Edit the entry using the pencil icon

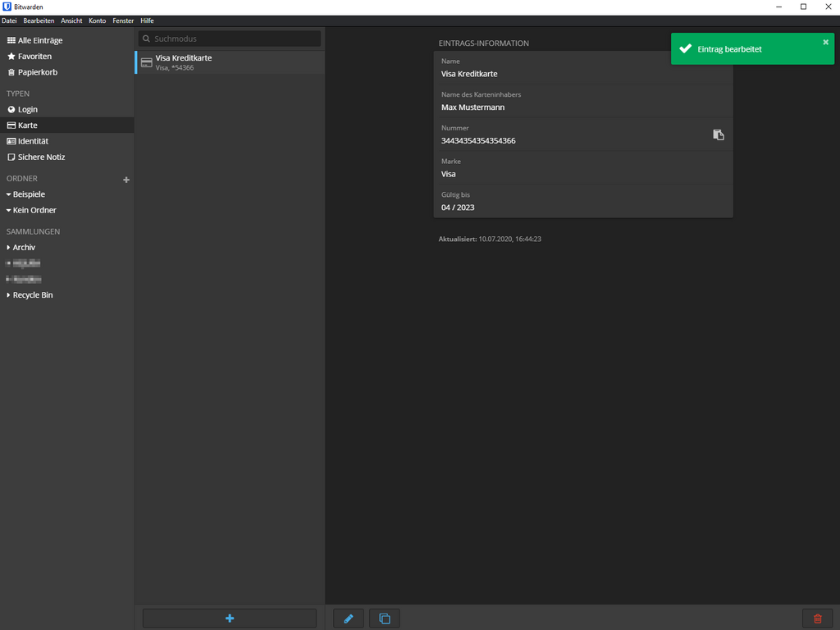(x=348, y=619)
